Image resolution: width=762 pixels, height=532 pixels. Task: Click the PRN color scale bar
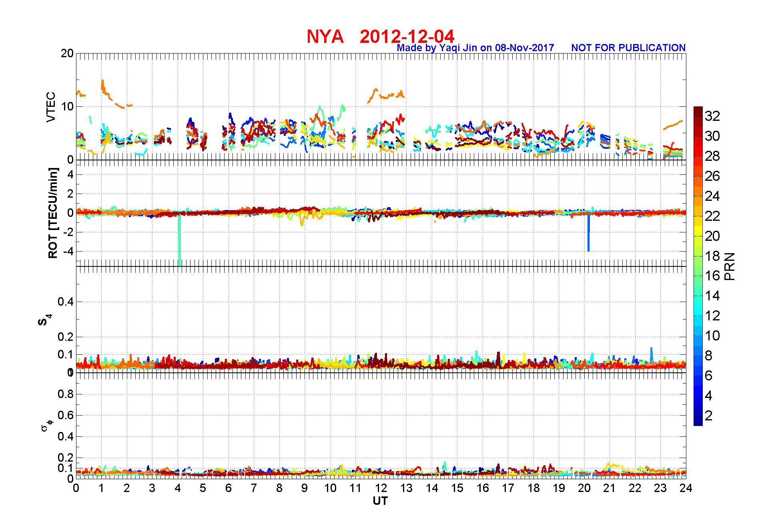tap(698, 266)
